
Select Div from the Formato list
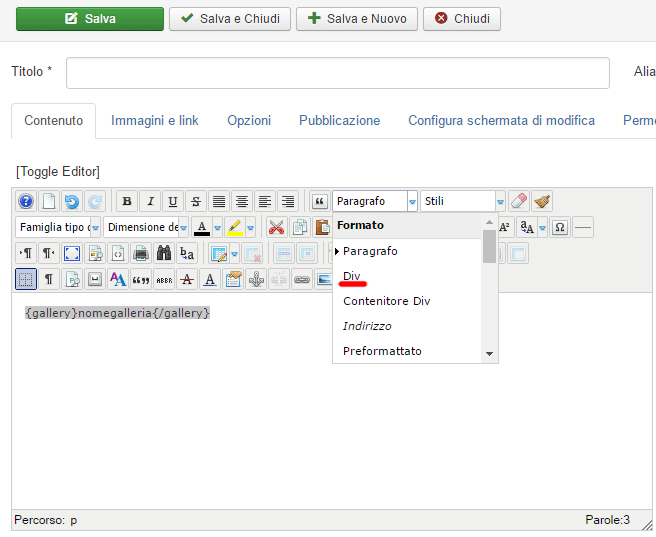[351, 276]
